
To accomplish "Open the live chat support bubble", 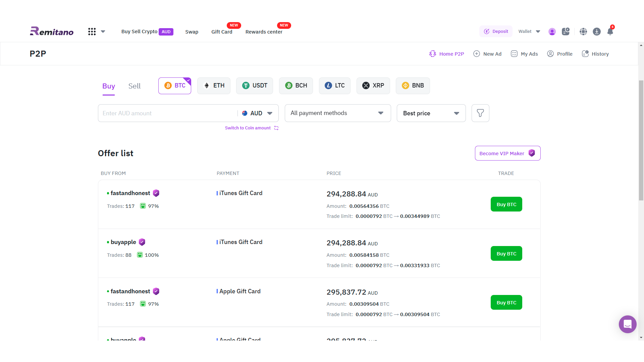I will [x=628, y=324].
